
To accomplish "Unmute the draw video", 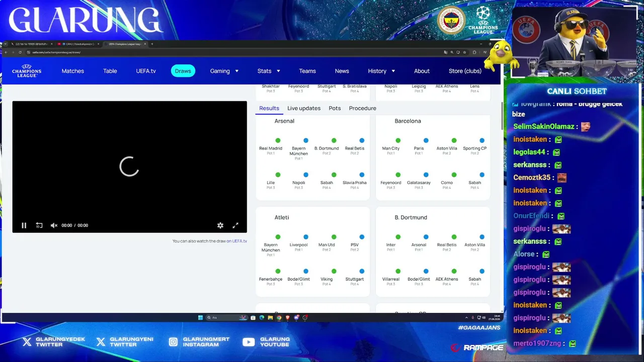I will (54, 225).
